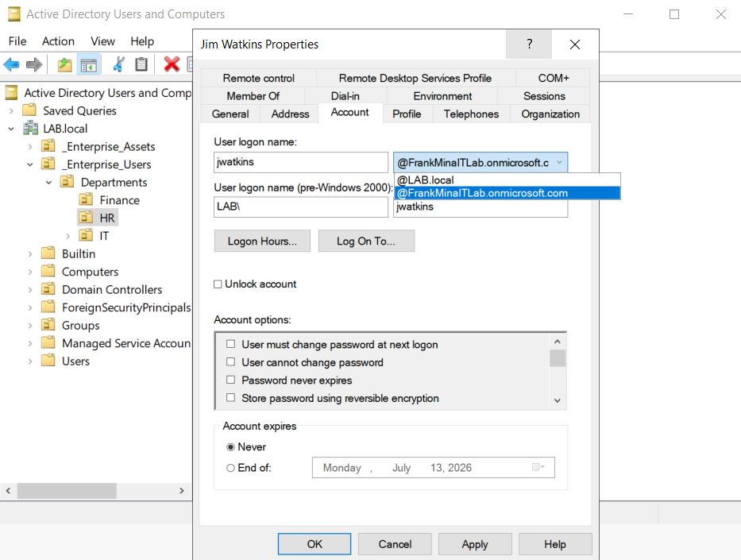Collapse the Departments node

click(48, 183)
